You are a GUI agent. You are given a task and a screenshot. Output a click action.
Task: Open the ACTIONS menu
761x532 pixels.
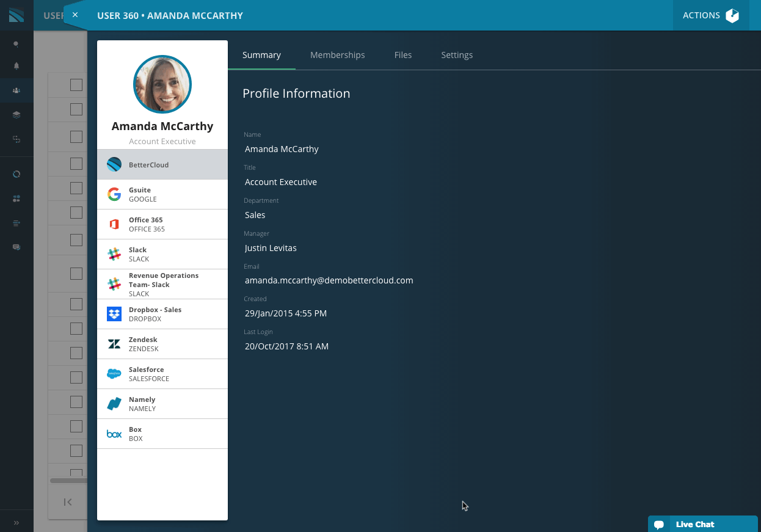[711, 15]
